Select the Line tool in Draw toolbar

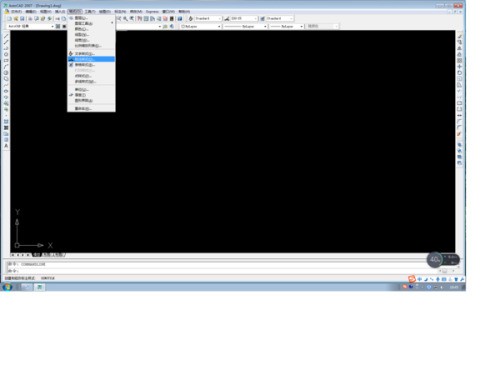6,36
